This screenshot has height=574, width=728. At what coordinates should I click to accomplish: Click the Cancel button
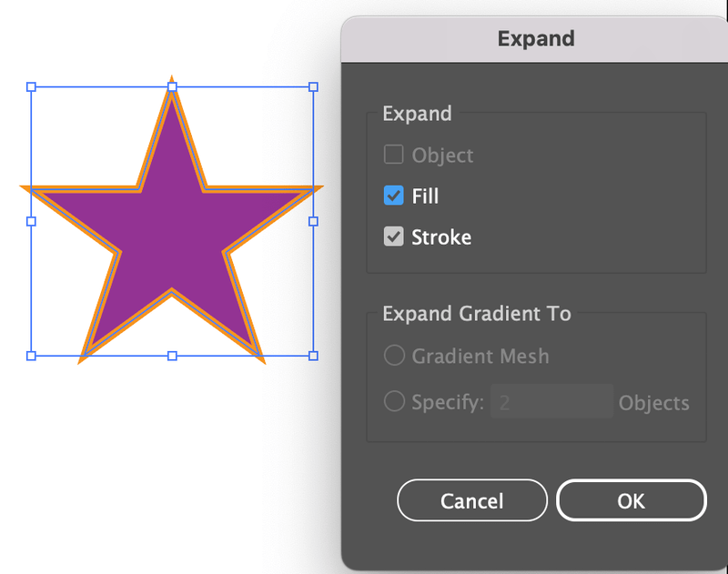(x=472, y=500)
